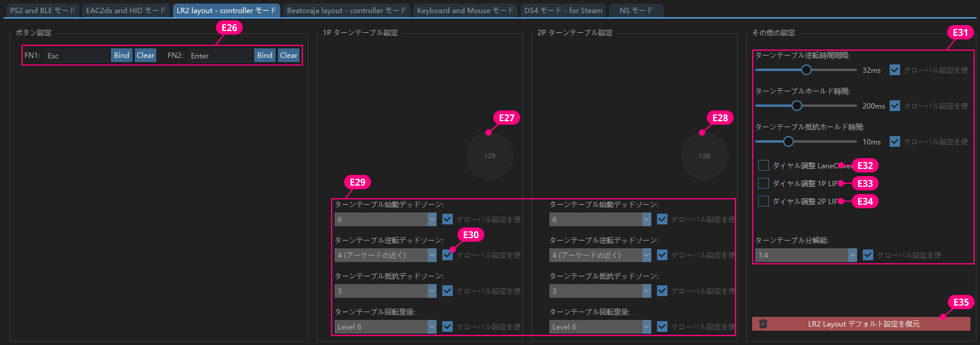
Task: Enable the ダイヤル調整 LaneCover checkbox
Action: click(x=763, y=165)
